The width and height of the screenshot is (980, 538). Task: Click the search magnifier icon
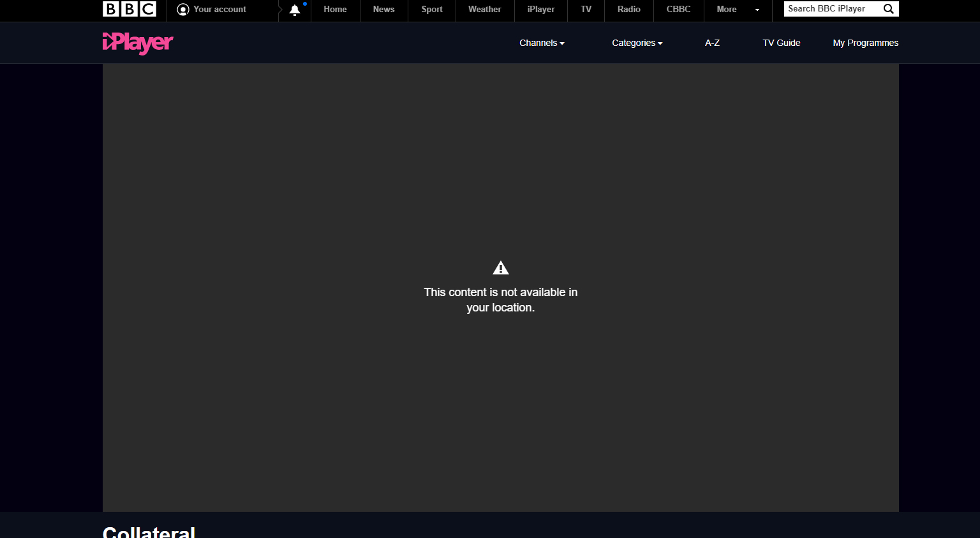coord(888,9)
